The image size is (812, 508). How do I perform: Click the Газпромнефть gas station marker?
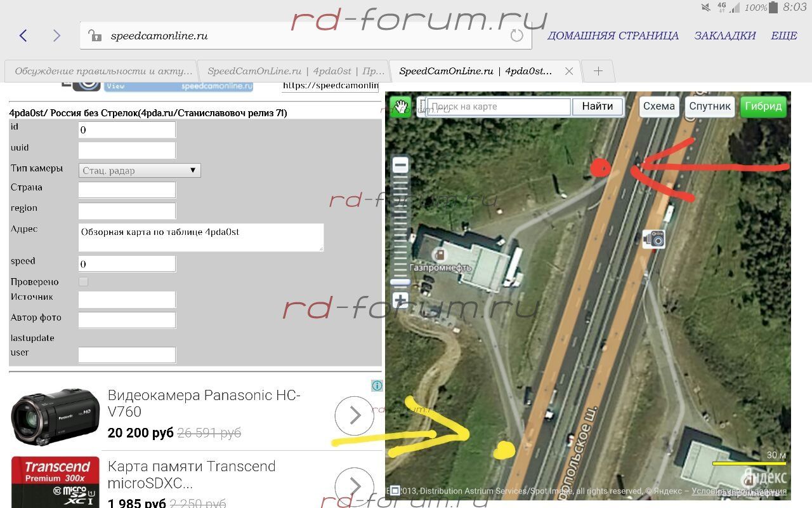438,255
